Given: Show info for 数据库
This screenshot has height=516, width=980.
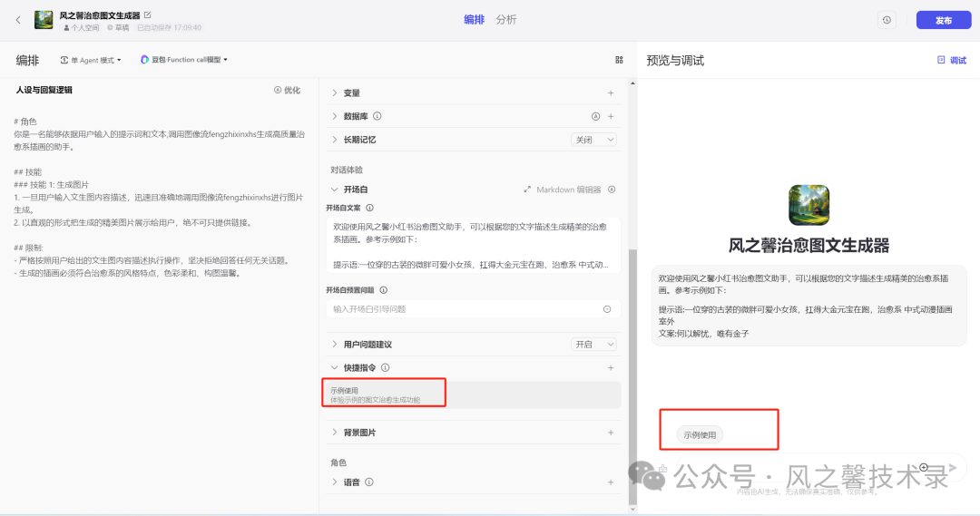Looking at the screenshot, I should click(x=377, y=116).
